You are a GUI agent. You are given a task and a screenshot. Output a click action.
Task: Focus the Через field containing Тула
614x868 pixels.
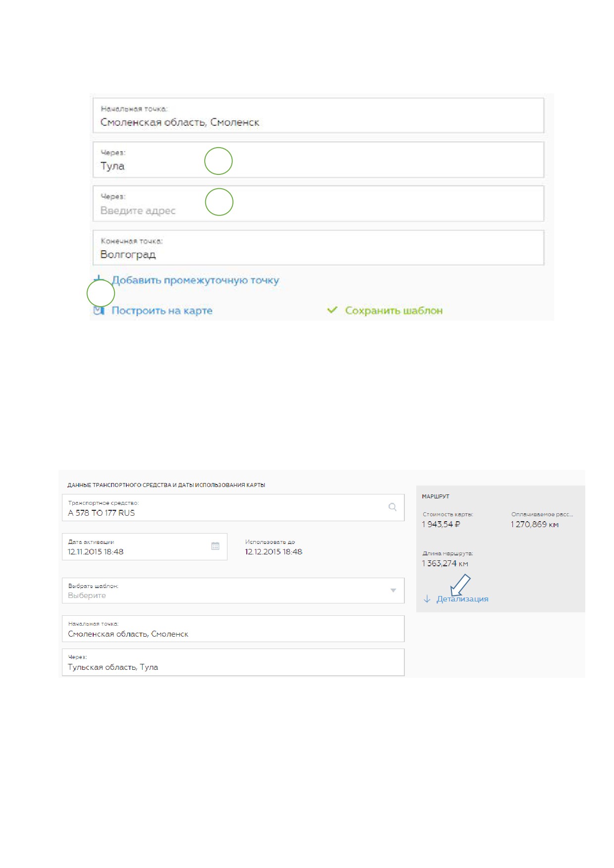(x=319, y=160)
